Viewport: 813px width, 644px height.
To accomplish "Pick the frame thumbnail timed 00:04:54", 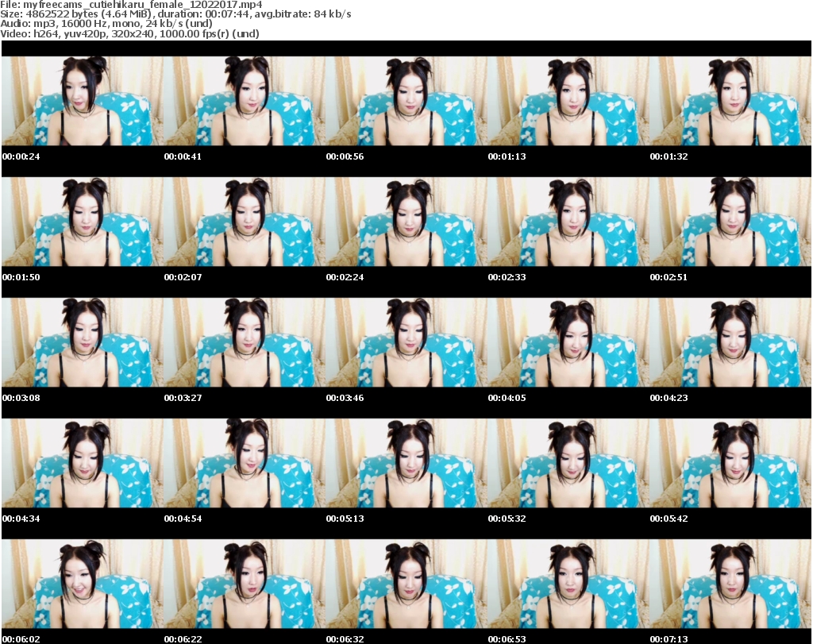I will tap(245, 463).
